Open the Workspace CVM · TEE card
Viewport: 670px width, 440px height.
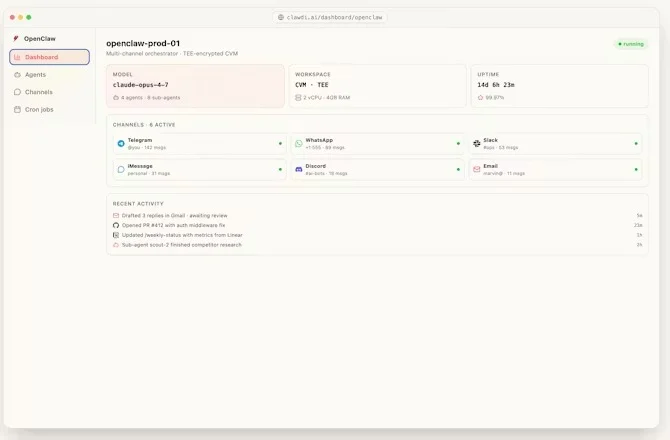coord(378,86)
